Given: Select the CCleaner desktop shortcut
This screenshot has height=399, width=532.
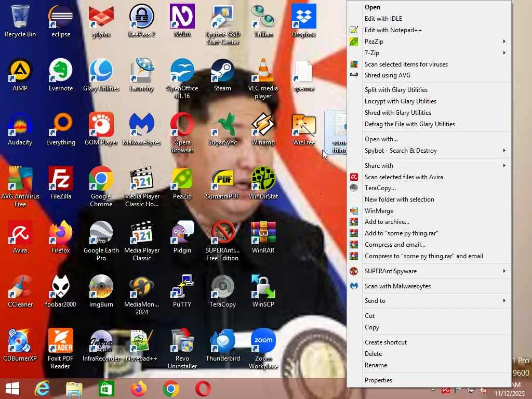Looking at the screenshot, I should (20, 291).
